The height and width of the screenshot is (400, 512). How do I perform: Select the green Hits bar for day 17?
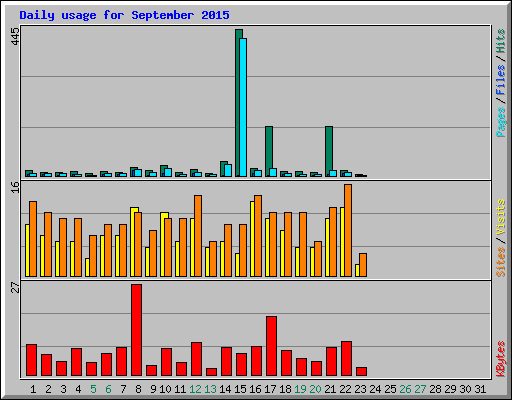pyautogui.click(x=268, y=151)
